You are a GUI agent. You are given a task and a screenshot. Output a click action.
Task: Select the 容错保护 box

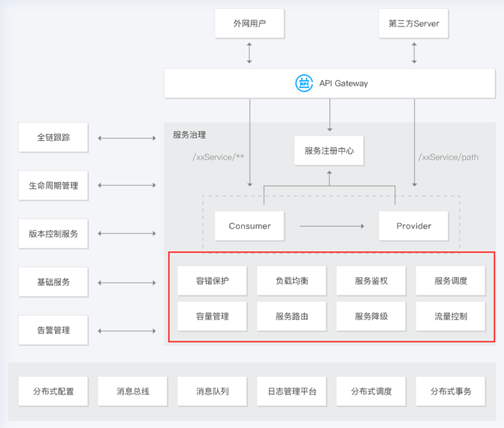tap(212, 281)
